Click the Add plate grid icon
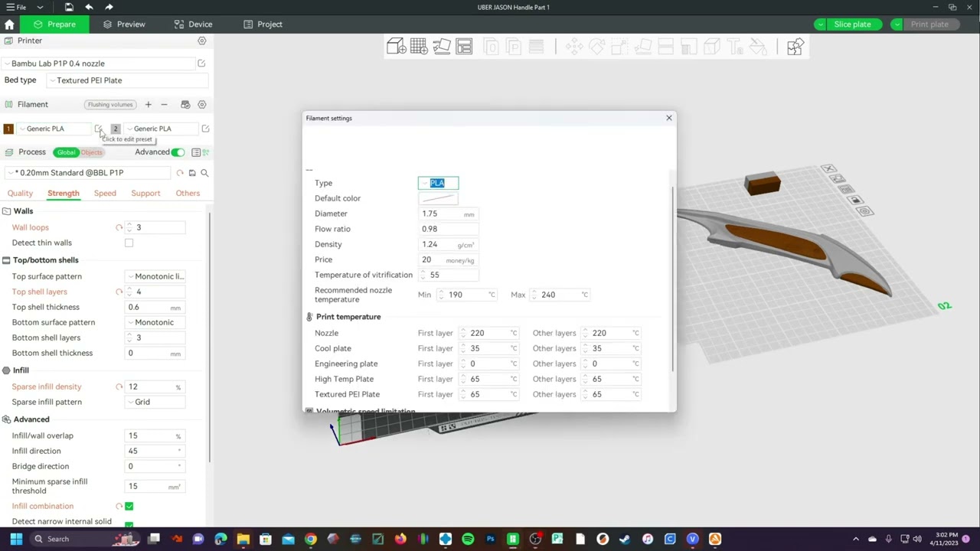Image resolution: width=980 pixels, height=551 pixels. [419, 47]
